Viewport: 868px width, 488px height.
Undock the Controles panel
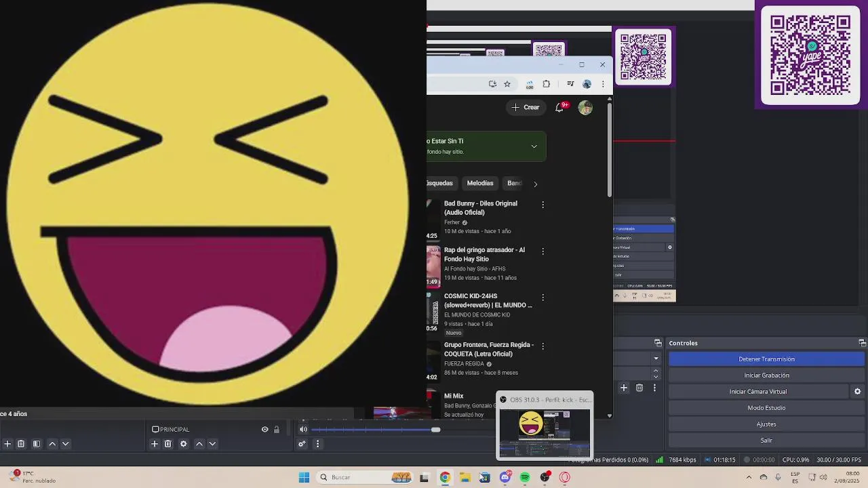pos(862,343)
